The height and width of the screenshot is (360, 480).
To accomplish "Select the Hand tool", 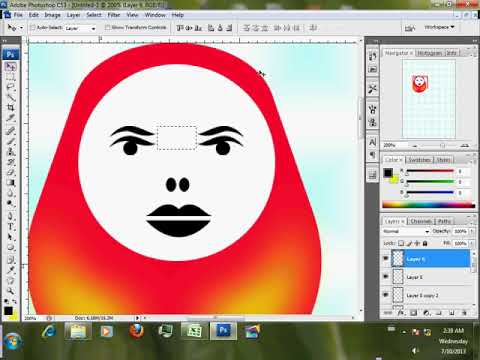I will click(11, 280).
